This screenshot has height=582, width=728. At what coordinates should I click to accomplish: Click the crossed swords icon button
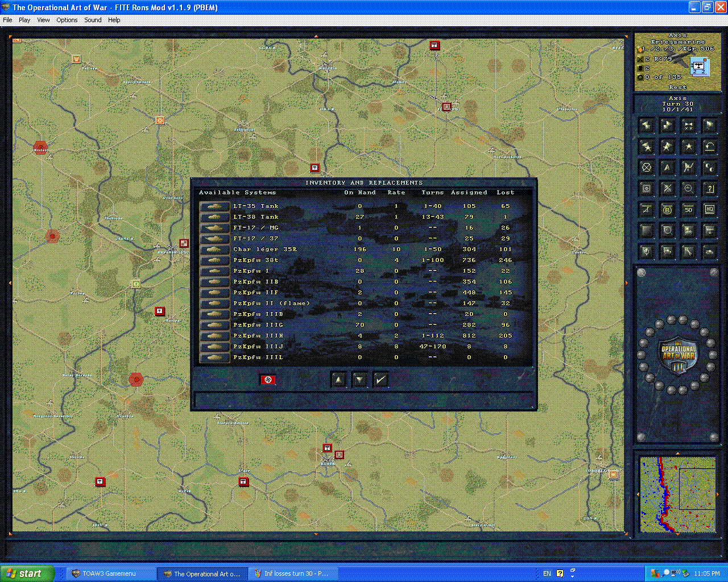tap(667, 189)
